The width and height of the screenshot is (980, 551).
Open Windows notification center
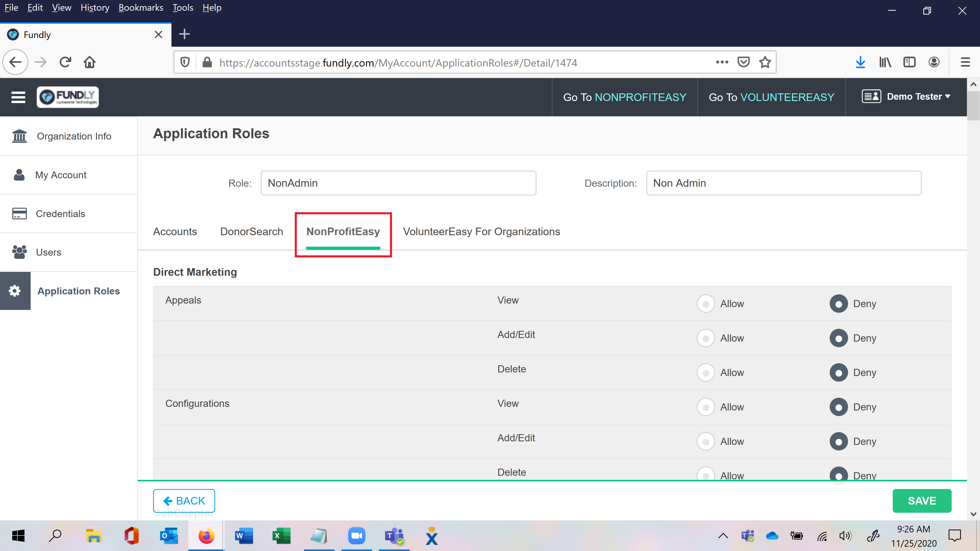click(954, 536)
